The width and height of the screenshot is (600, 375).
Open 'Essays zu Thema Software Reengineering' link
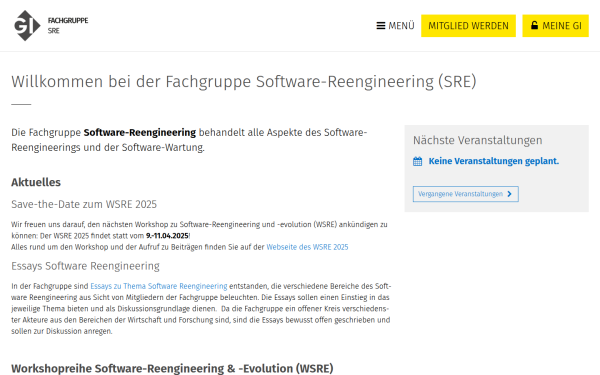[159, 286]
